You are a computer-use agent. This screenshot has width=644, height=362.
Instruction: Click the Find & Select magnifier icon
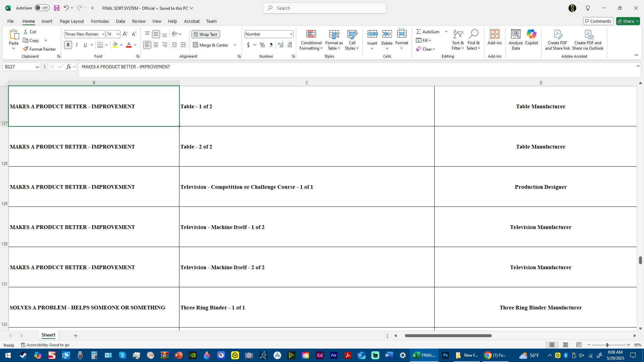(473, 34)
